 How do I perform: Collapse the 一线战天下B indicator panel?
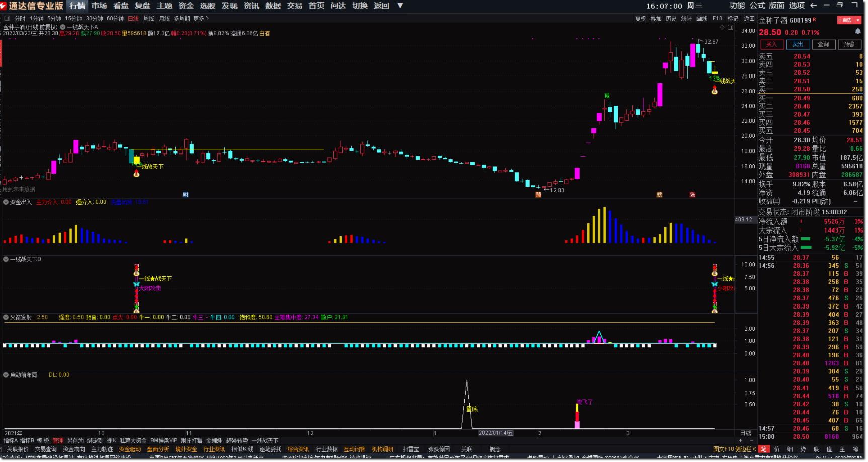coord(6,259)
